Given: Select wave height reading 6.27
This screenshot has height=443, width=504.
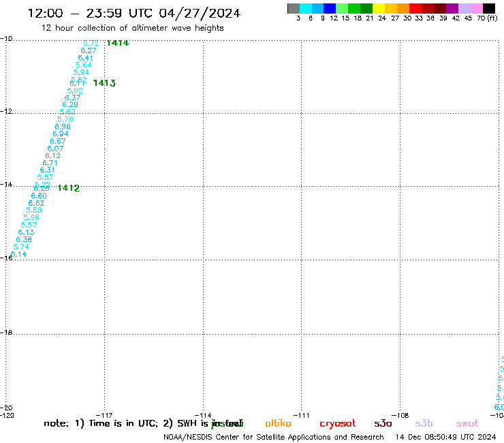Looking at the screenshot, I should [89, 50].
